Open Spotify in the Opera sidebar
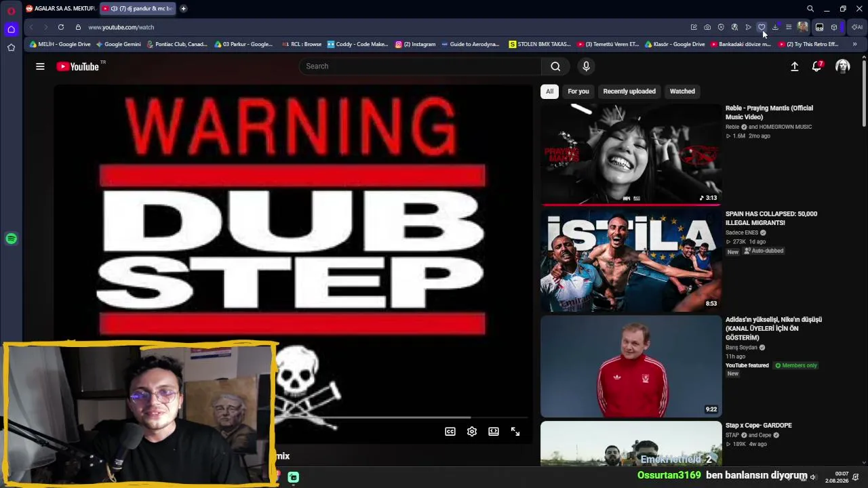 click(11, 239)
